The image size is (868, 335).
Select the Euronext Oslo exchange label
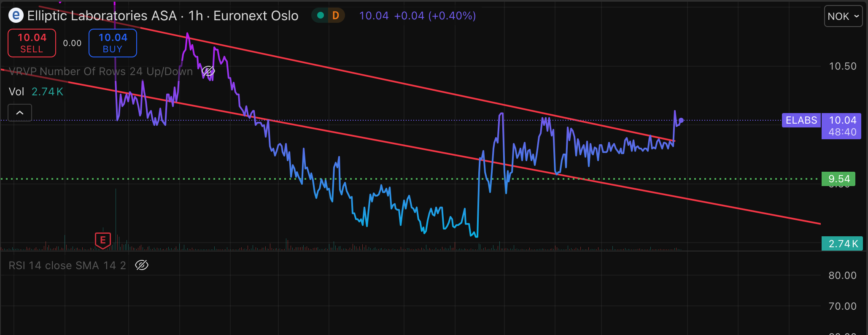coord(256,16)
